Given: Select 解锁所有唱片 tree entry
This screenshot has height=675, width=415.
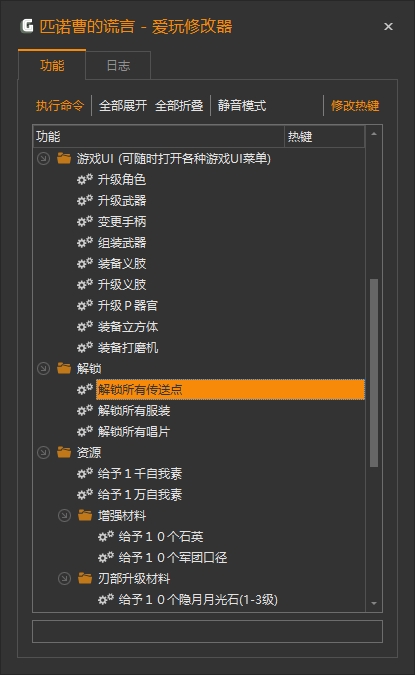Looking at the screenshot, I should tap(133, 431).
